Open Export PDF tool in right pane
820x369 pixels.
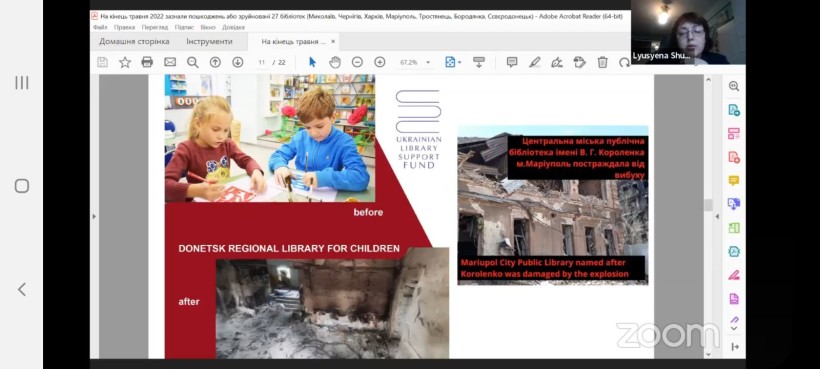point(734,110)
